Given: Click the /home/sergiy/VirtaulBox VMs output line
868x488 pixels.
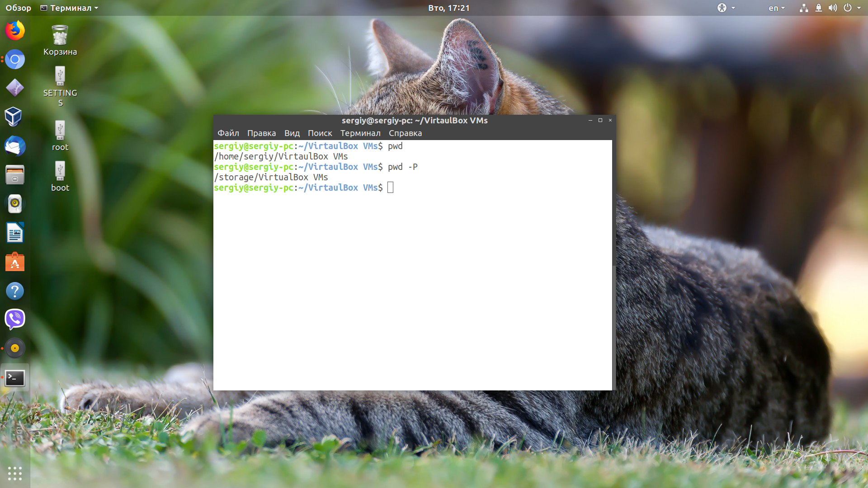Looking at the screenshot, I should point(281,156).
